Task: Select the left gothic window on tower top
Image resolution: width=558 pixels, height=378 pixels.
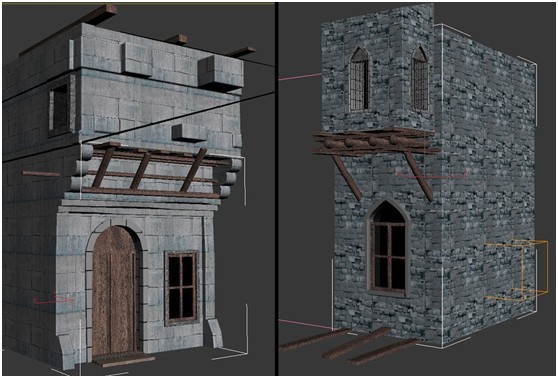Action: [x=360, y=79]
